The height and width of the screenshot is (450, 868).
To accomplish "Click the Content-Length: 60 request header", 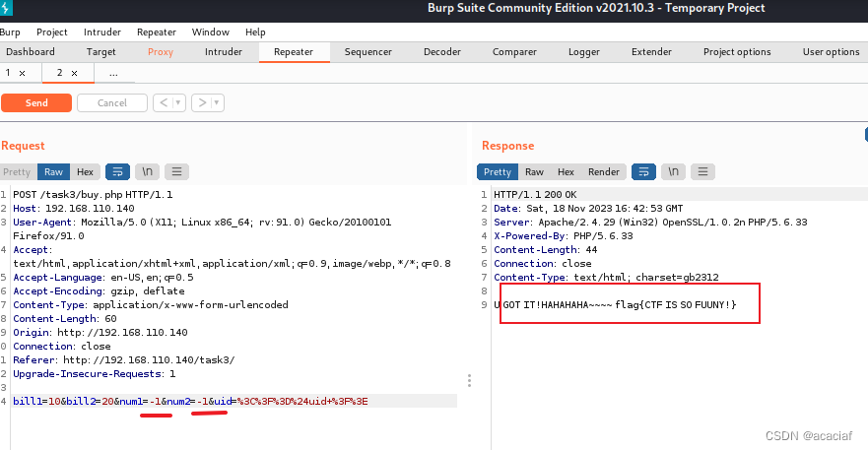I will [x=65, y=319].
